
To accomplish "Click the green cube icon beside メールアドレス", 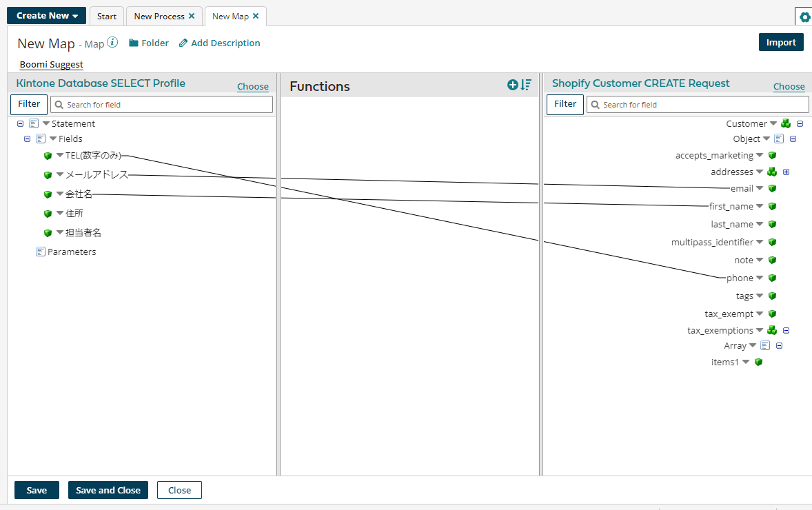I will pos(48,175).
